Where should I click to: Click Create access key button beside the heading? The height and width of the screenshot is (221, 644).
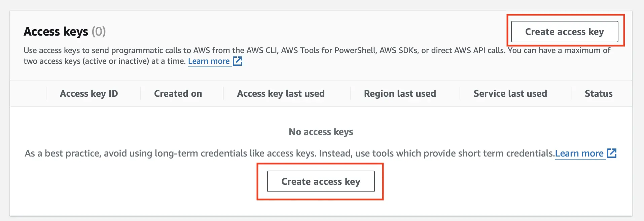click(x=565, y=32)
